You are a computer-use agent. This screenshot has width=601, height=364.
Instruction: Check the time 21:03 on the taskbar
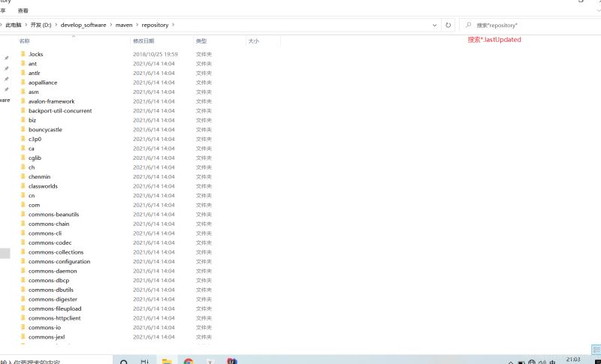[573, 359]
